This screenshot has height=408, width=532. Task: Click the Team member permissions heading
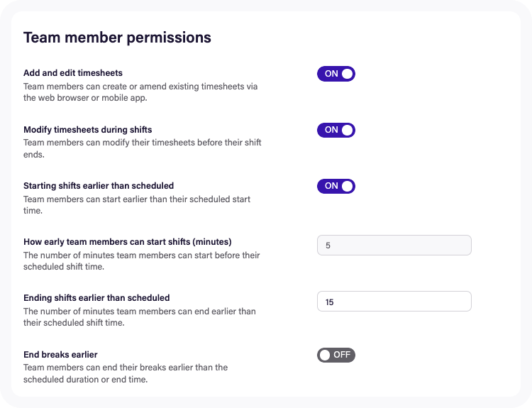point(117,38)
